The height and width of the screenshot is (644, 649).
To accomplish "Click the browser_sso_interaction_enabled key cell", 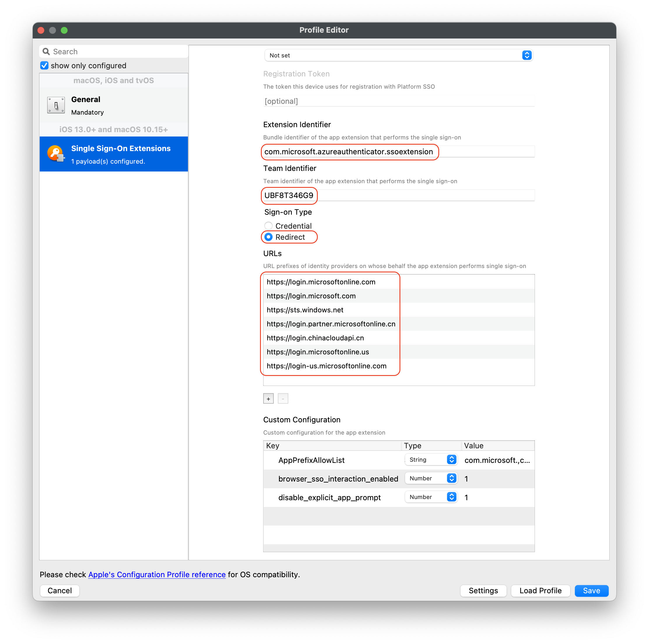I will (338, 479).
